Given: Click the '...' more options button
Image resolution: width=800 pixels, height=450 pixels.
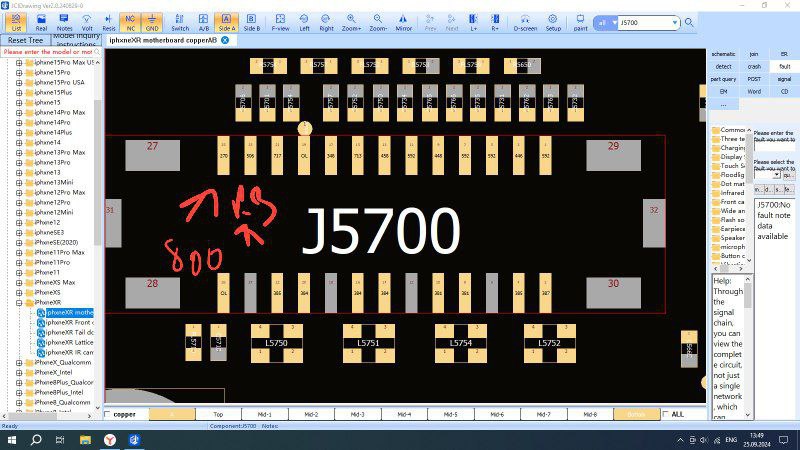Looking at the screenshot, I should pos(723,104).
